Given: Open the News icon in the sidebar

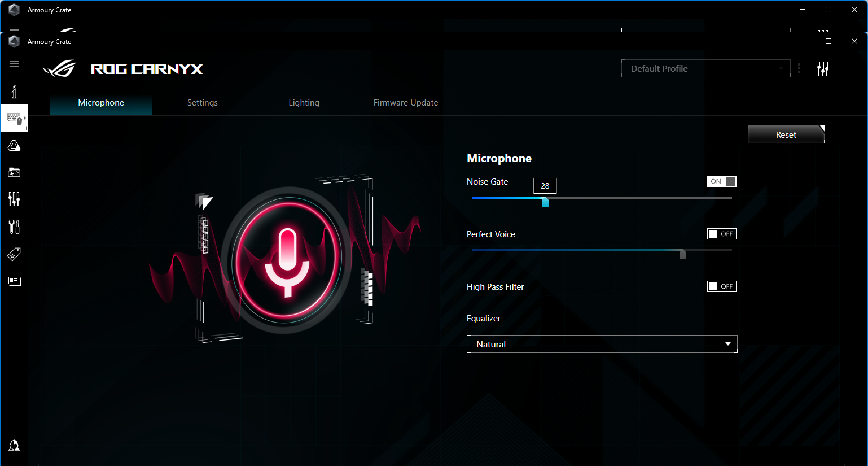Looking at the screenshot, I should coord(14,281).
